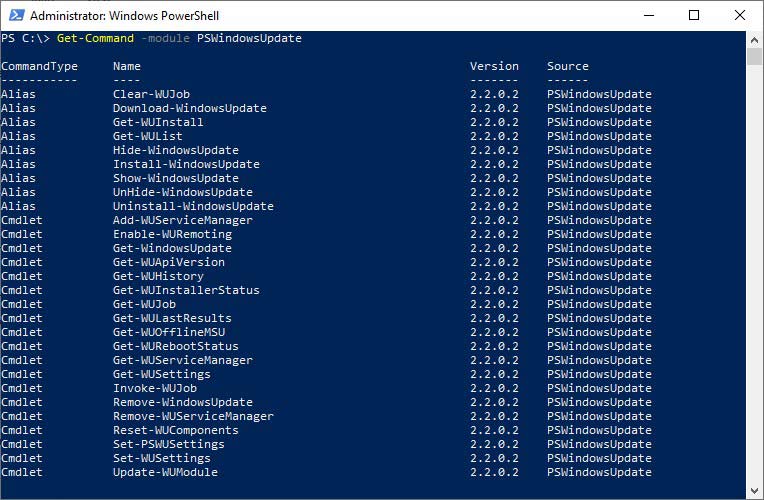Viewport: 764px width, 500px height.
Task: Click the Update-WUModule cmdlet name
Action: (165, 472)
